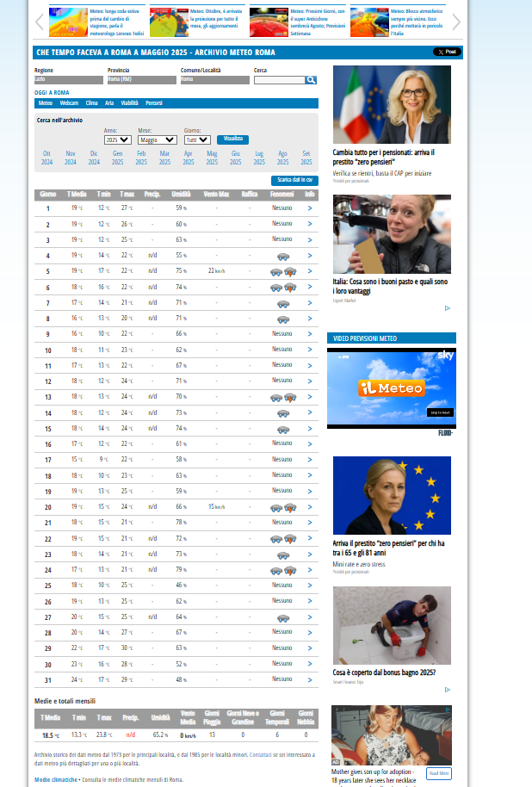Open info arrow for day 1 row
The width and height of the screenshot is (532, 787).
pos(310,208)
